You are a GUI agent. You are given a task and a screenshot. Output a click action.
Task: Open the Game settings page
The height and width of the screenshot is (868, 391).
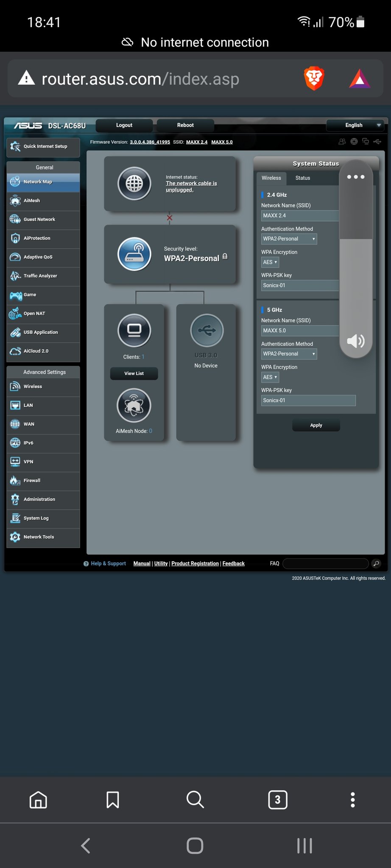tap(43, 295)
